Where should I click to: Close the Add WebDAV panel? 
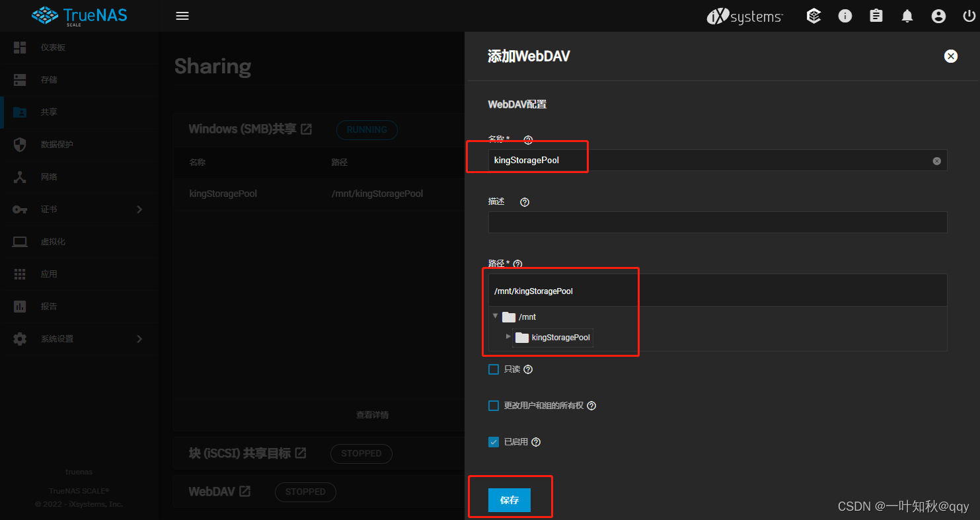click(951, 56)
